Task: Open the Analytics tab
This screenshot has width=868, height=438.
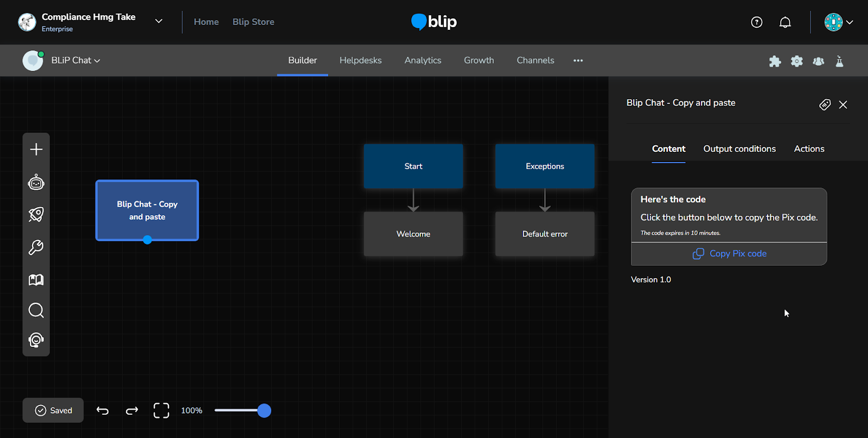Action: (423, 60)
